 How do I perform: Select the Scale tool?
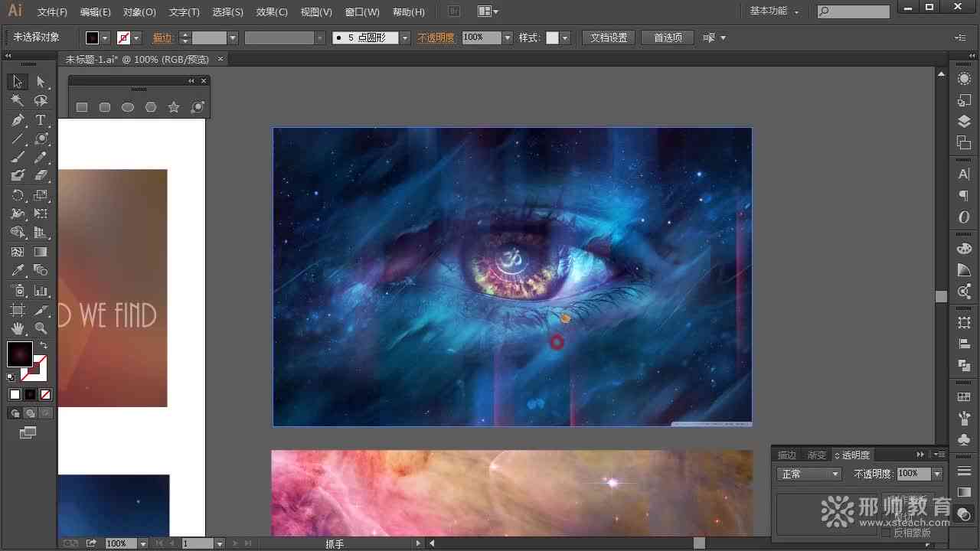pos(41,195)
